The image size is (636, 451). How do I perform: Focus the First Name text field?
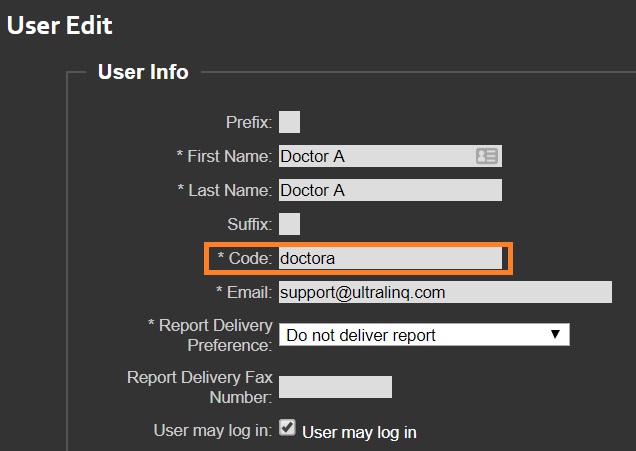click(x=390, y=156)
